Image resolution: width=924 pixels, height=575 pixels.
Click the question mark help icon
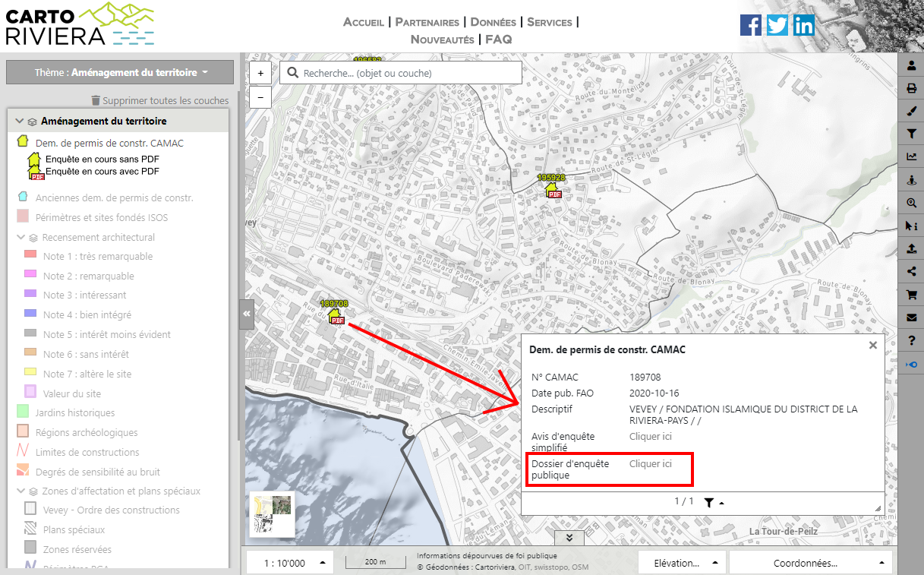[x=912, y=341]
